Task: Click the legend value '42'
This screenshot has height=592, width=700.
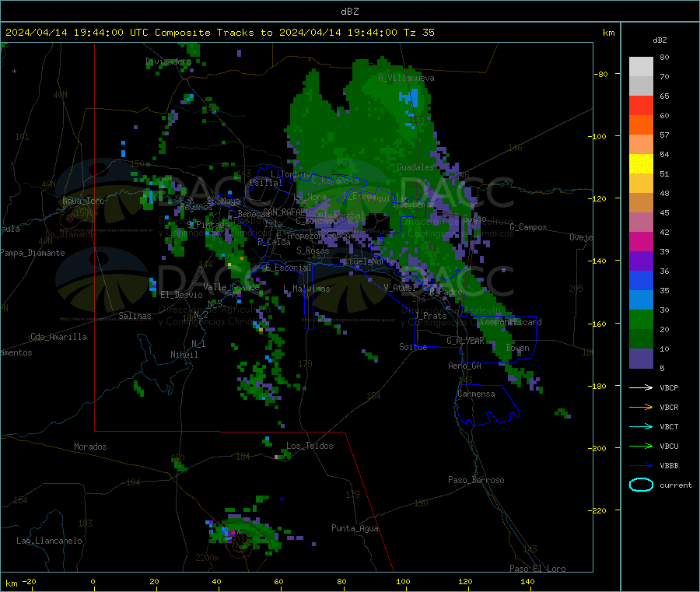Action: tap(664, 232)
